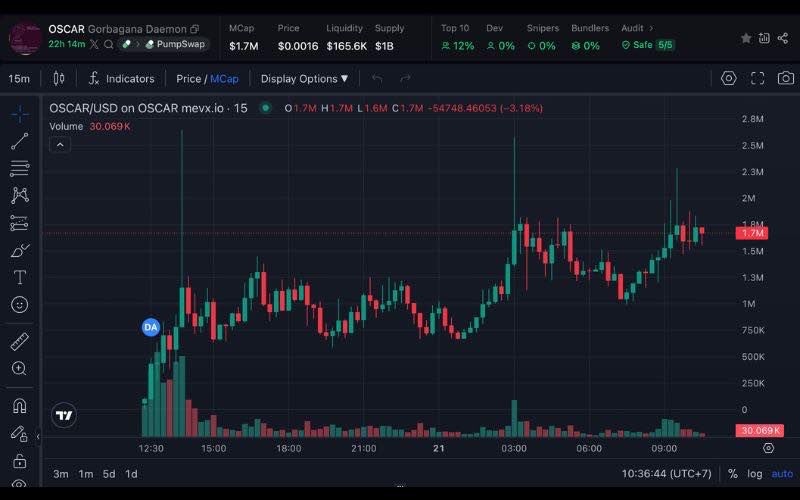
Task: Click the MCap $1.7M value
Action: click(243, 46)
